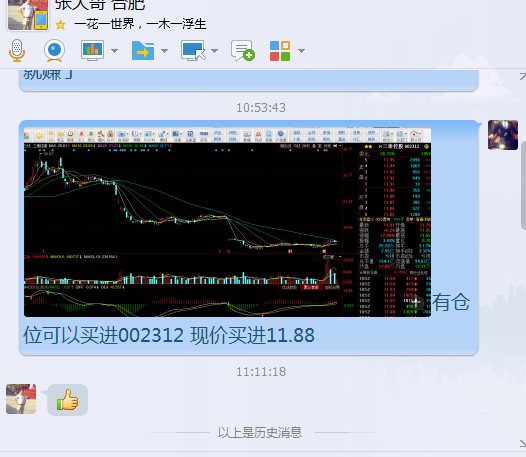Expand the presentation demo dropdown arrow

[x=114, y=51]
